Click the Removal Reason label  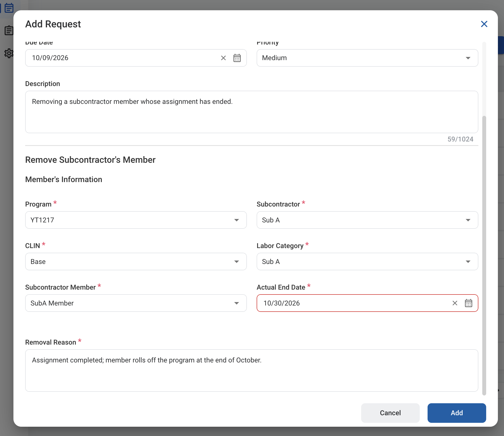pos(51,342)
